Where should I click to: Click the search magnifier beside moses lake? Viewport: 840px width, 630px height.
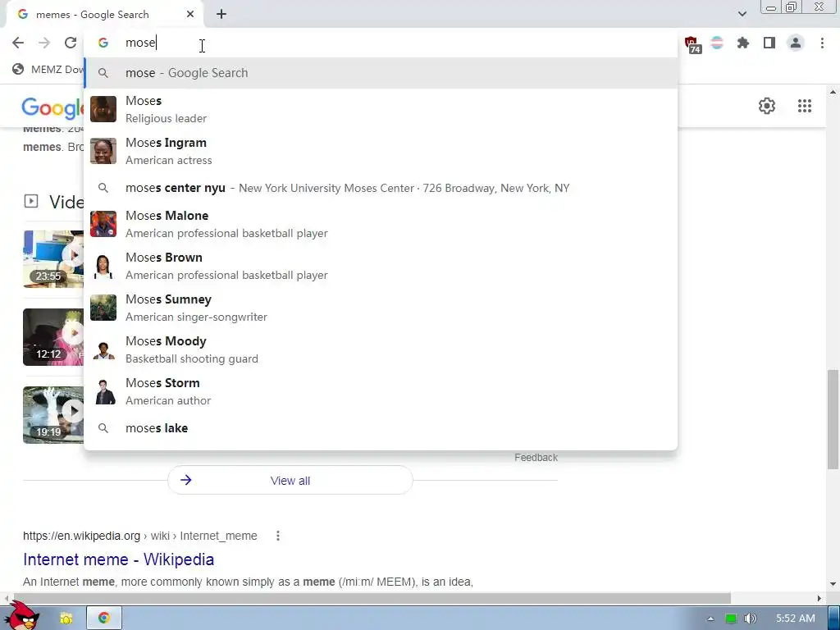pyautogui.click(x=103, y=428)
